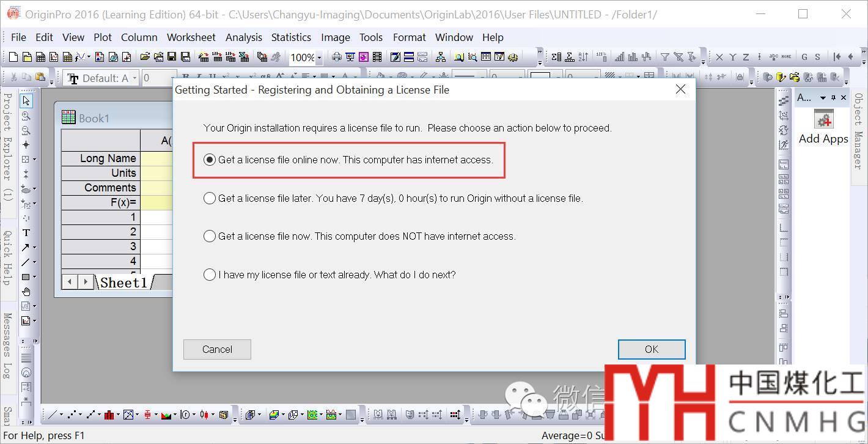Open the Apps panel dropdown arrow
868x444 pixels.
click(x=823, y=98)
